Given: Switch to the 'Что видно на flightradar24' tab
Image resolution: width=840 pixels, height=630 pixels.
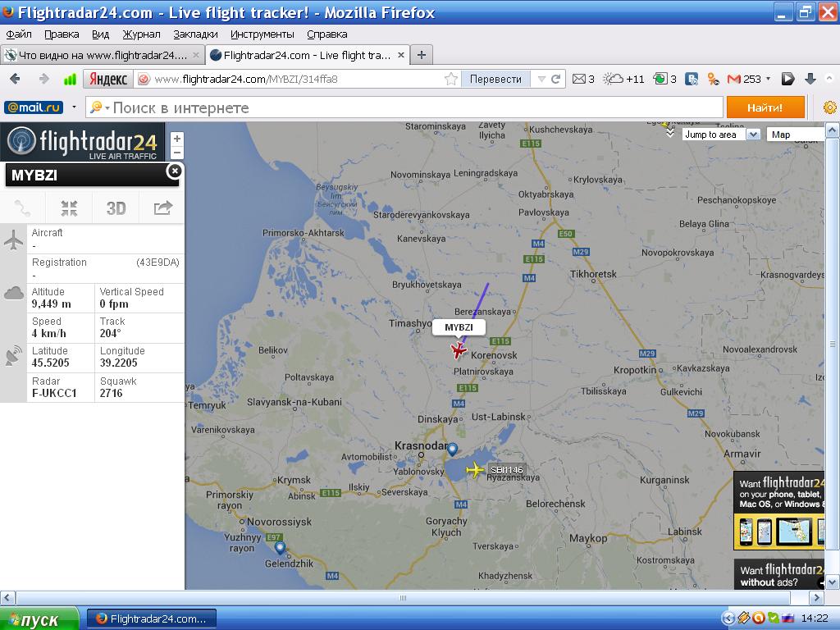Looking at the screenshot, I should point(102,55).
